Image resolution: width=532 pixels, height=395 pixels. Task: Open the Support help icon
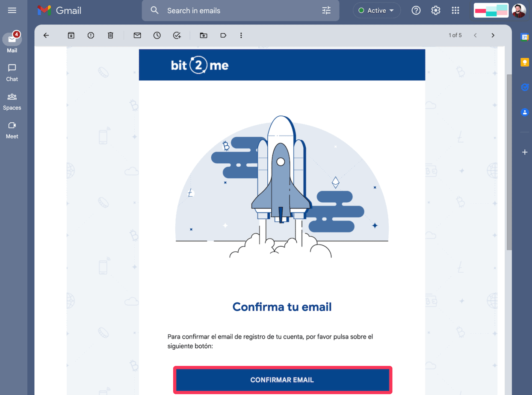tap(416, 10)
